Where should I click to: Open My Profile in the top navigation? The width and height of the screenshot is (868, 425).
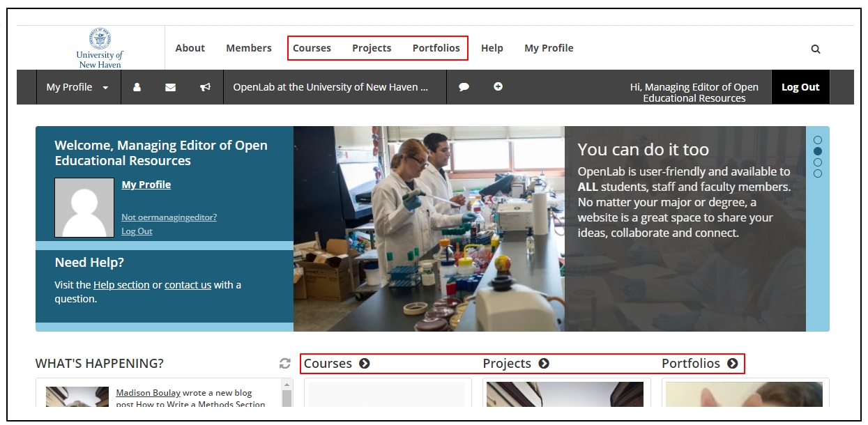549,48
